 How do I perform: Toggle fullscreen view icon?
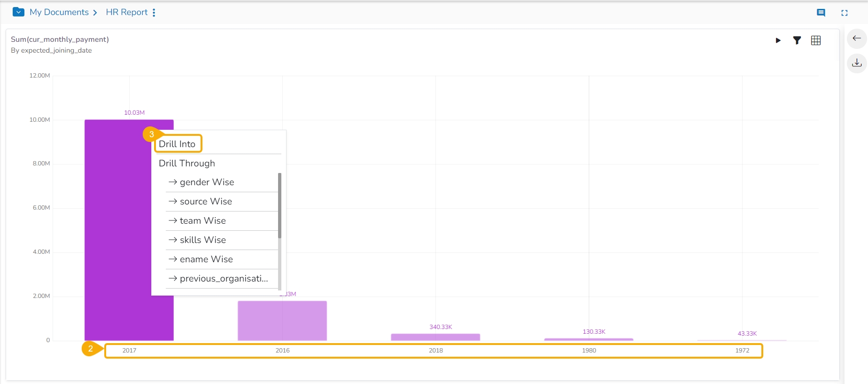tap(845, 13)
